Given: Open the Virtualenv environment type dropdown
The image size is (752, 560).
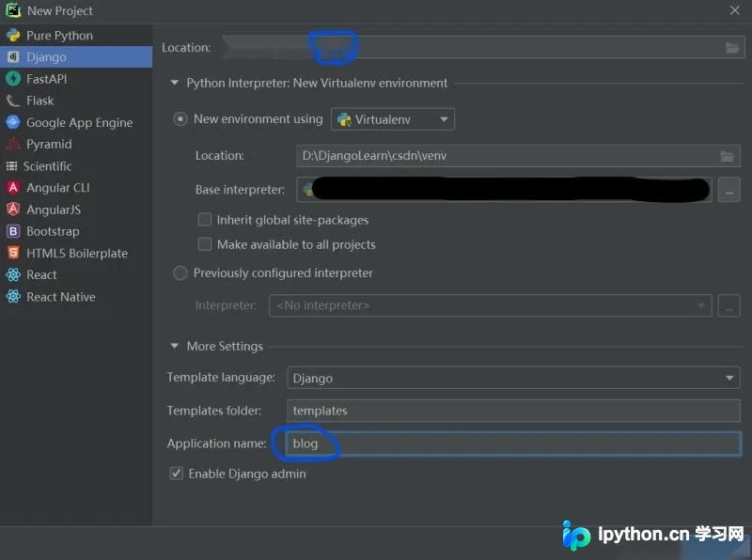Looking at the screenshot, I should [393, 119].
